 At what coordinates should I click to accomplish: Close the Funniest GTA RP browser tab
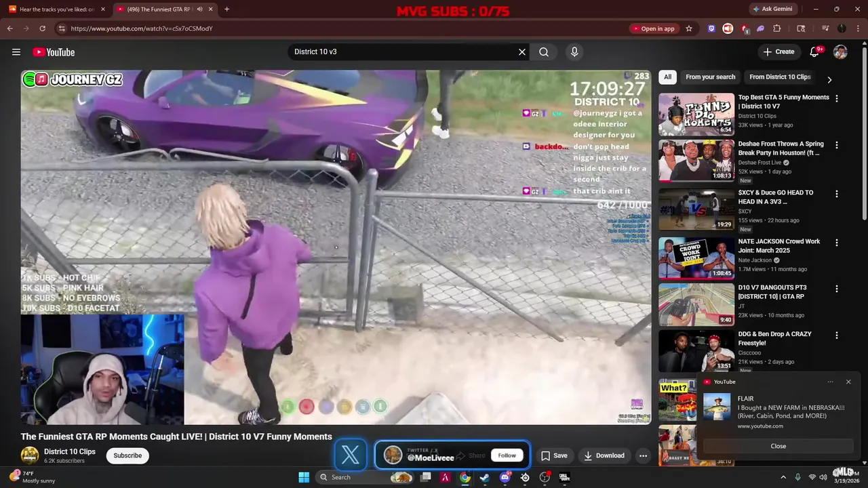click(211, 9)
